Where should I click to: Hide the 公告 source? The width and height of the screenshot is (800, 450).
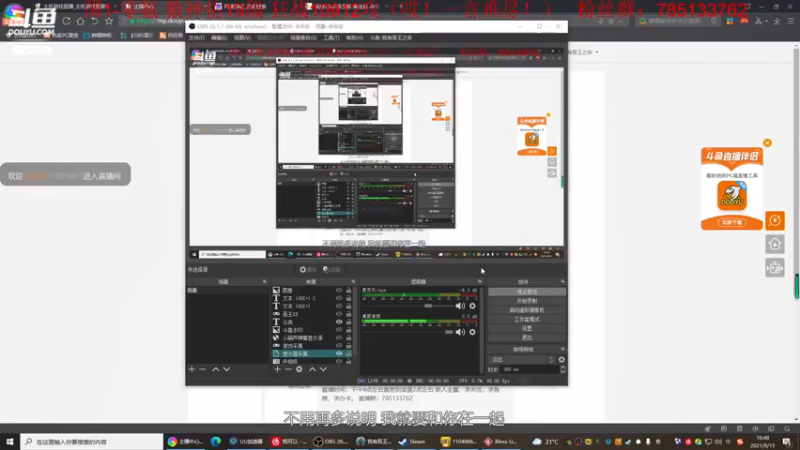(339, 322)
